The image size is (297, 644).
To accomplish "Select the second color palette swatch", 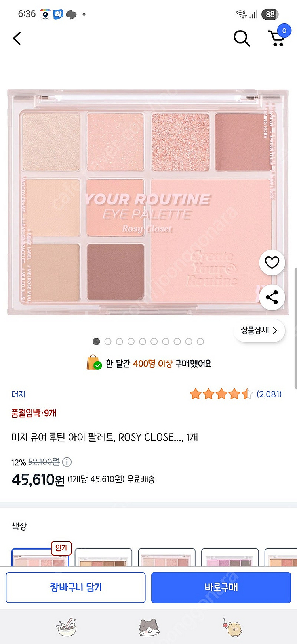I will 103,557.
